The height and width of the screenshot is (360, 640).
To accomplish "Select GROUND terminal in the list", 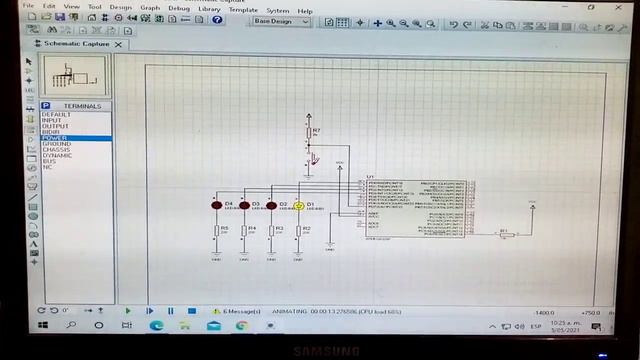I will [57, 144].
